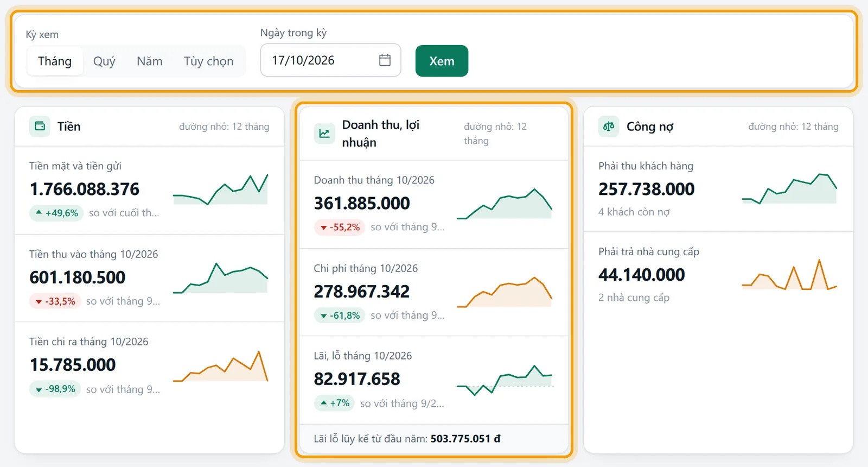
Task: Click the label Phải trả nhà cung cấp
Action: pyautogui.click(x=649, y=252)
